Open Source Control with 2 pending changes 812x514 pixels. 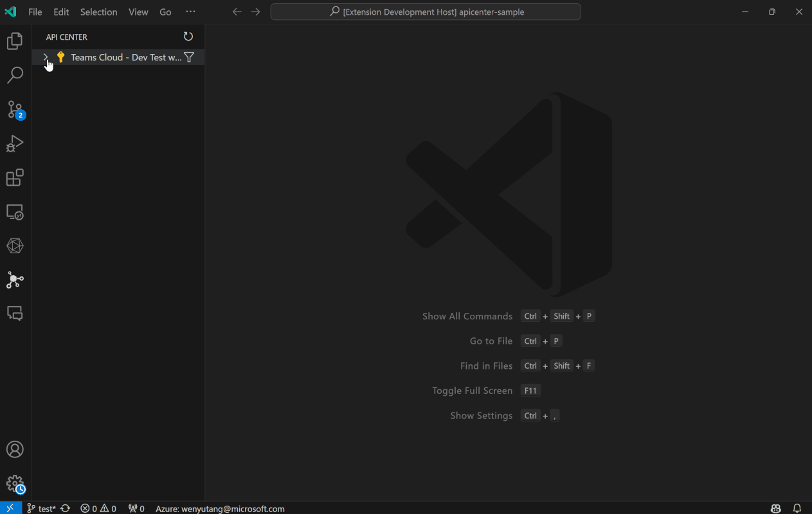pyautogui.click(x=15, y=110)
